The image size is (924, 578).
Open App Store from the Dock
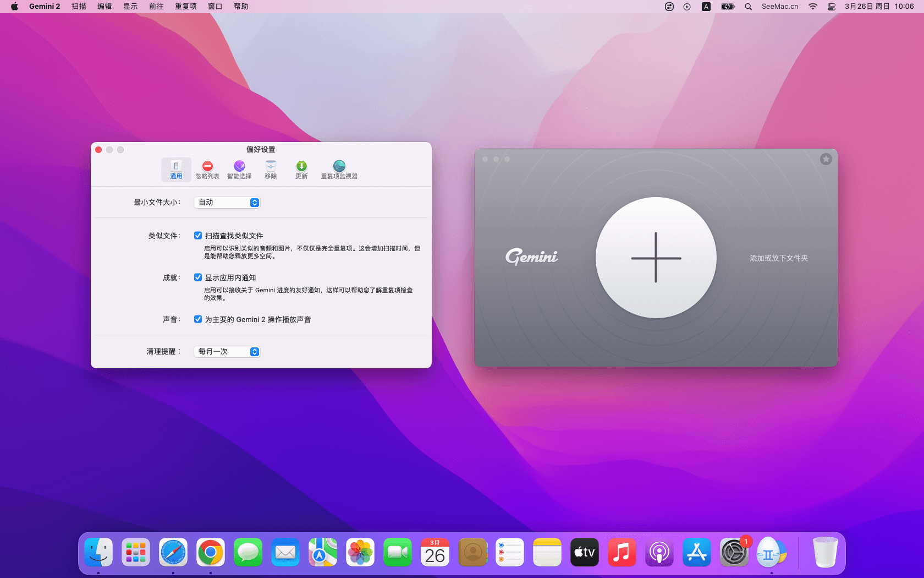697,552
